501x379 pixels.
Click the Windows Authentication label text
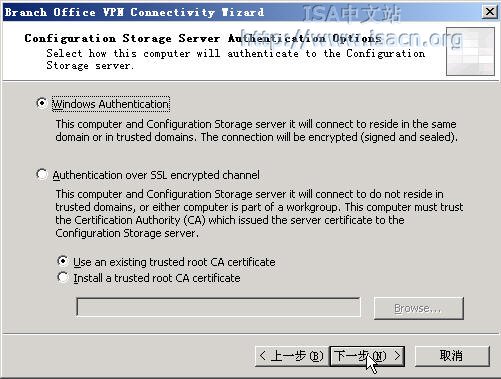[x=111, y=104]
